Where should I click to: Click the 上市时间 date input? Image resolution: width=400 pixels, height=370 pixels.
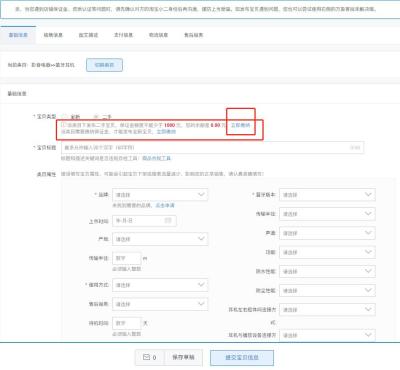coord(144,220)
